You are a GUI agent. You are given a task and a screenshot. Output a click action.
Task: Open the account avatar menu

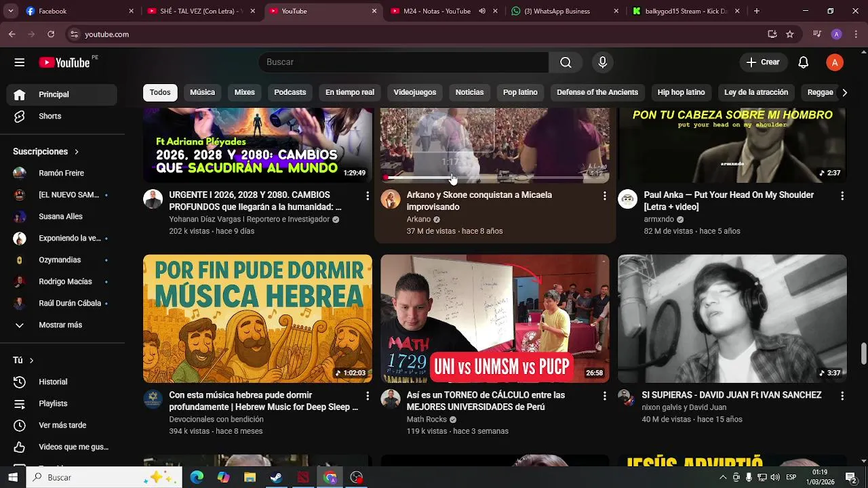[x=835, y=62]
